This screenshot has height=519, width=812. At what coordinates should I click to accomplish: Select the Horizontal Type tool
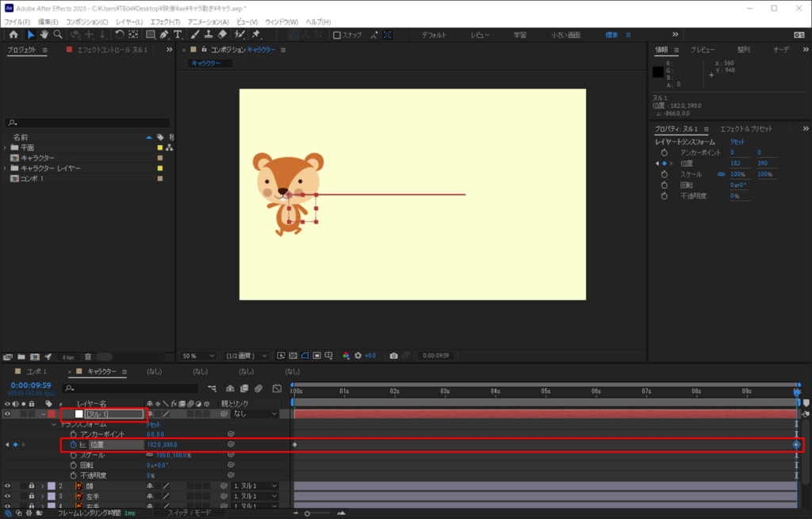[177, 35]
